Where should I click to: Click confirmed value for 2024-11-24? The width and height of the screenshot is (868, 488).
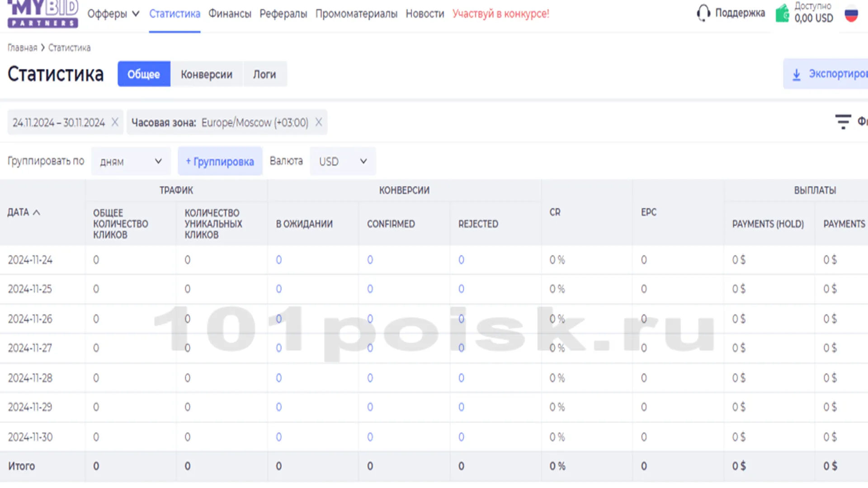point(370,260)
